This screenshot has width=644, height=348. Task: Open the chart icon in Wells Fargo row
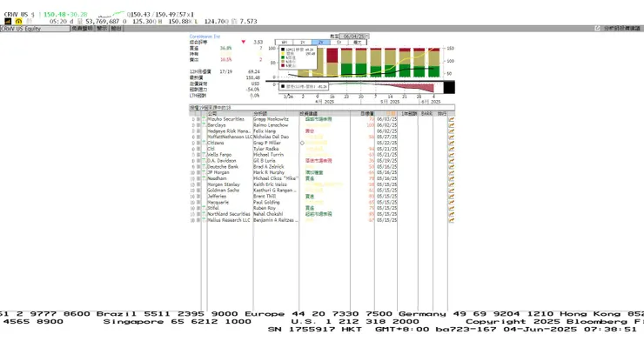click(x=452, y=155)
